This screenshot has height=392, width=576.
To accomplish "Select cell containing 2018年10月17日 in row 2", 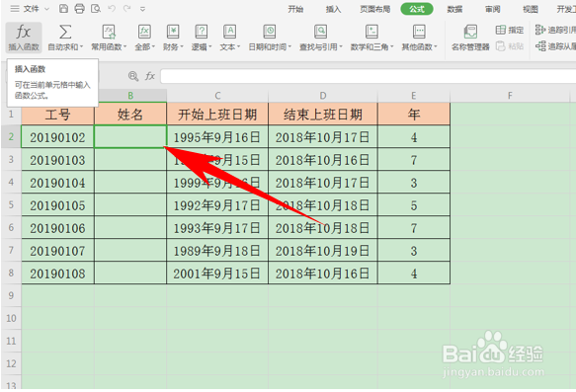I will pyautogui.click(x=322, y=137).
